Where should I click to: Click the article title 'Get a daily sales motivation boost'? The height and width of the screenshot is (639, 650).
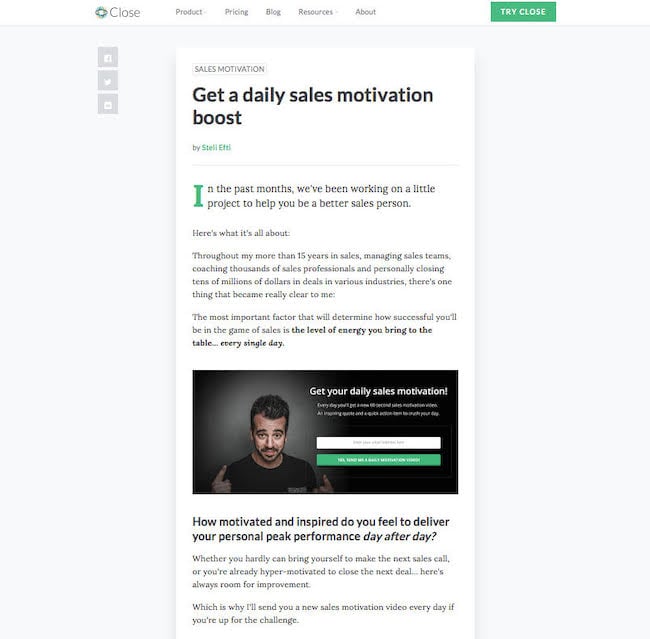pos(313,106)
